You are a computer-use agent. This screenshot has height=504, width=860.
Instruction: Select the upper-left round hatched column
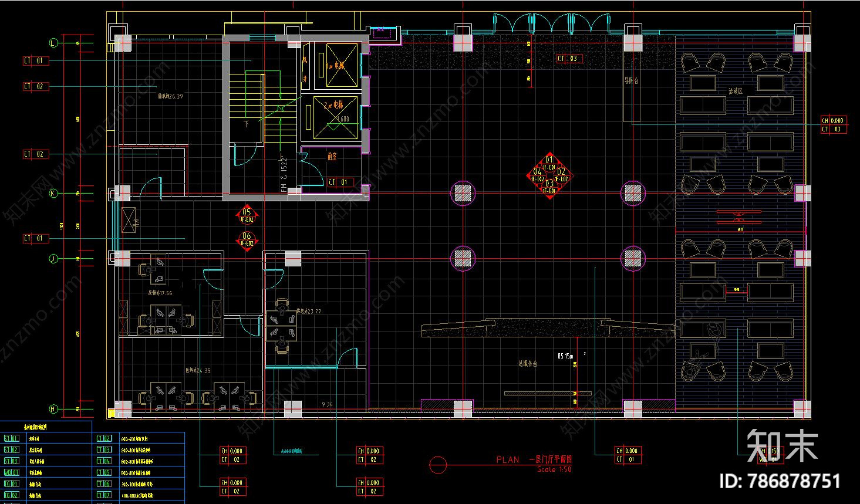pos(463,193)
